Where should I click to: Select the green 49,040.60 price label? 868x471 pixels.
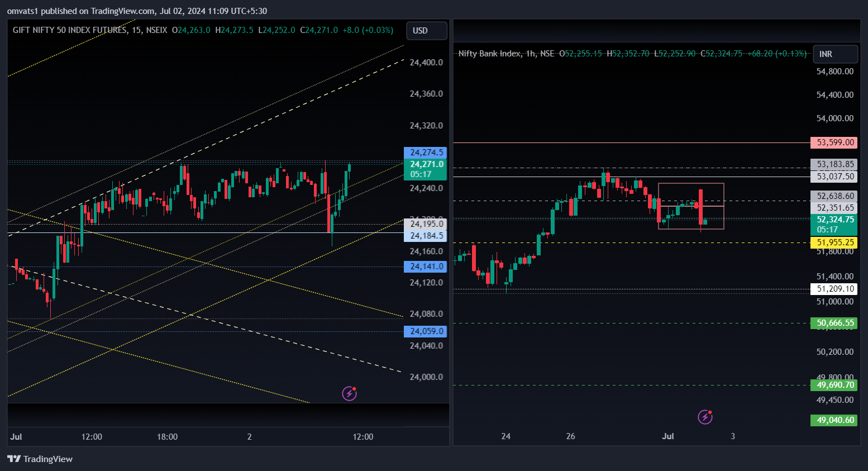click(x=834, y=420)
